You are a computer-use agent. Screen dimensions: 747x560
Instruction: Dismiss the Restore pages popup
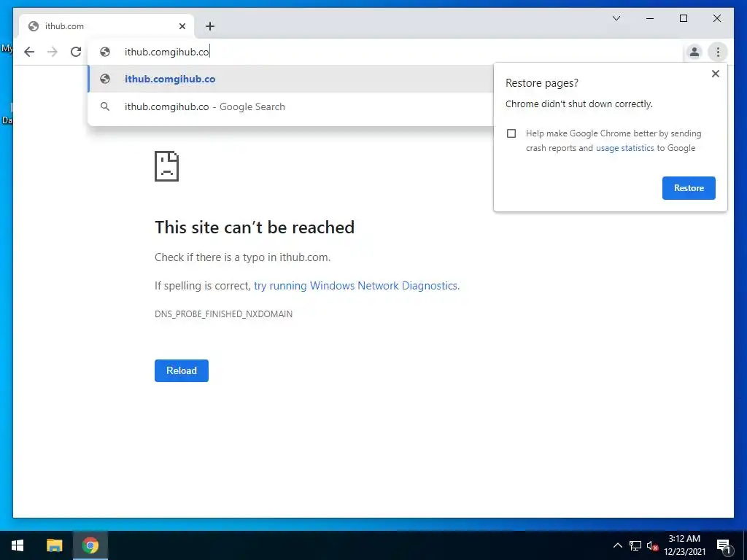point(715,74)
